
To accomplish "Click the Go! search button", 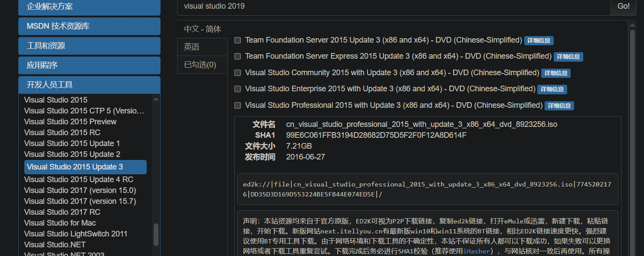I will (x=623, y=6).
